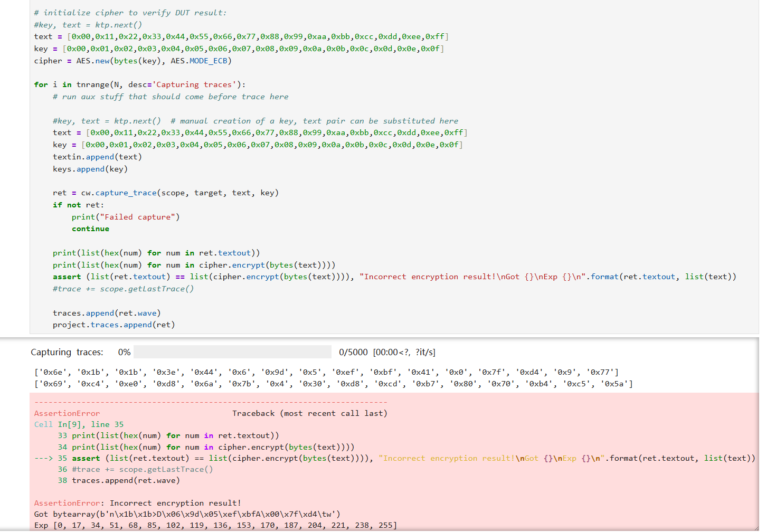
Task: Click the Capturing traces progress bar
Action: coord(232,352)
